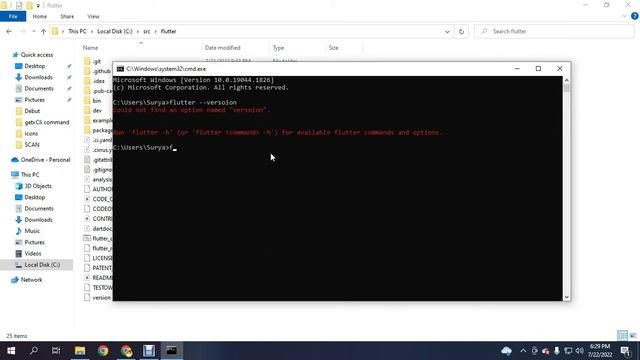Select 'src' in the address breadcrumb
Screen dimensions: 640x360
147,31
